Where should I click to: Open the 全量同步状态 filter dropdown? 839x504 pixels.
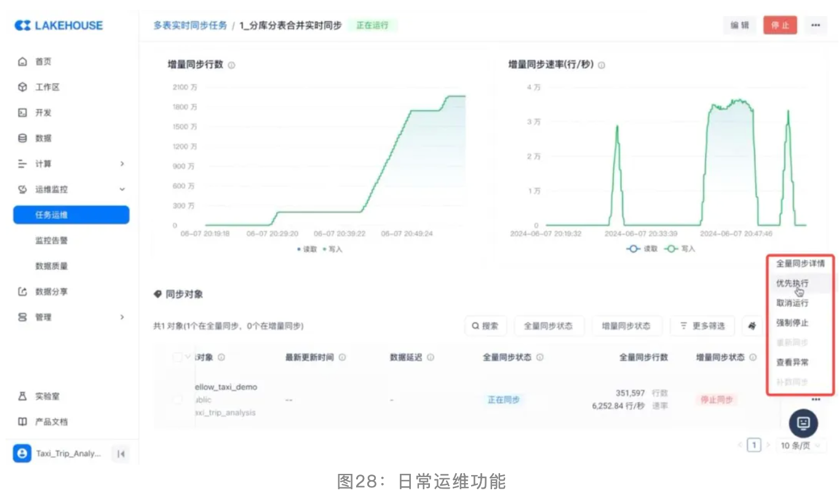click(548, 326)
